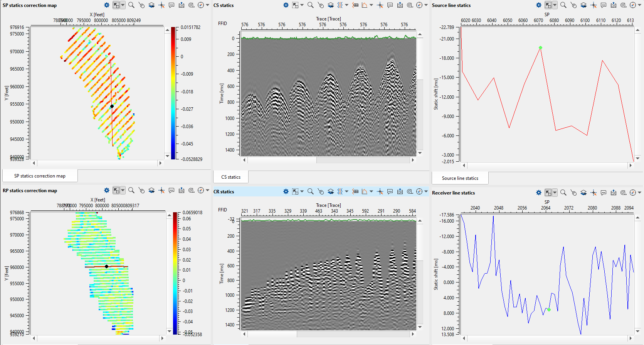Select the CS statics tab
This screenshot has width=644, height=345.
tap(230, 177)
